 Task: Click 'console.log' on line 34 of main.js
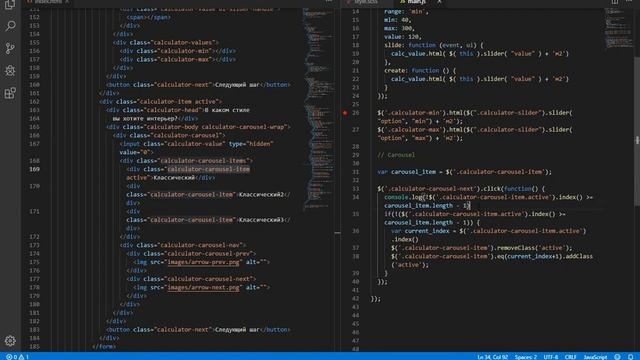tap(402, 197)
